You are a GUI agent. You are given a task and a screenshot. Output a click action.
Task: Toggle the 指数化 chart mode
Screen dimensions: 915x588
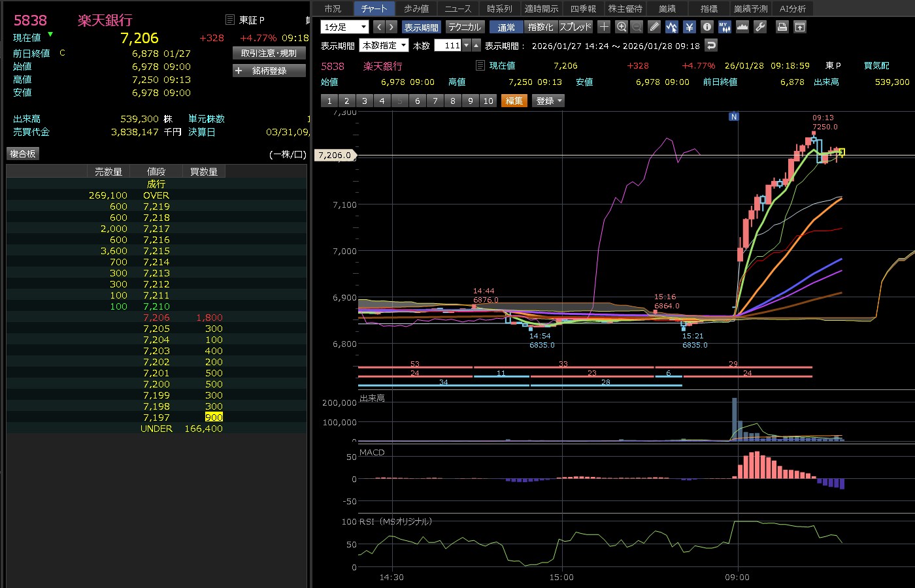541,27
